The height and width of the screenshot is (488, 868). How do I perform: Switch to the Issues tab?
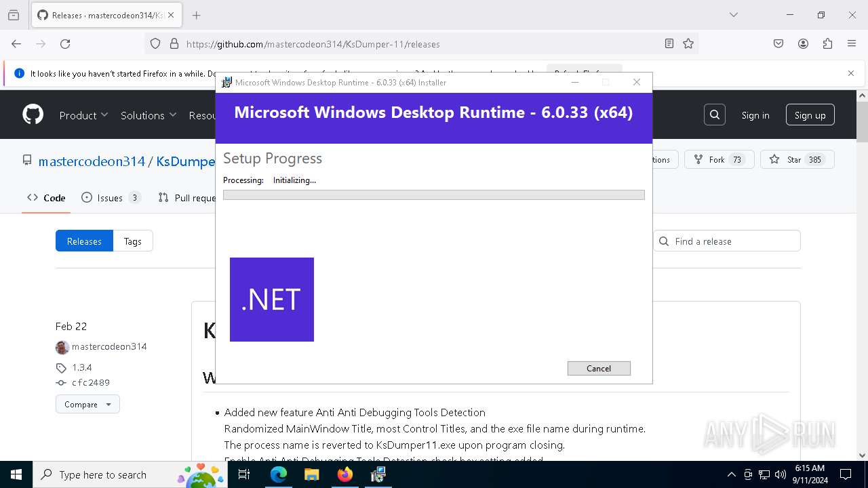click(111, 198)
